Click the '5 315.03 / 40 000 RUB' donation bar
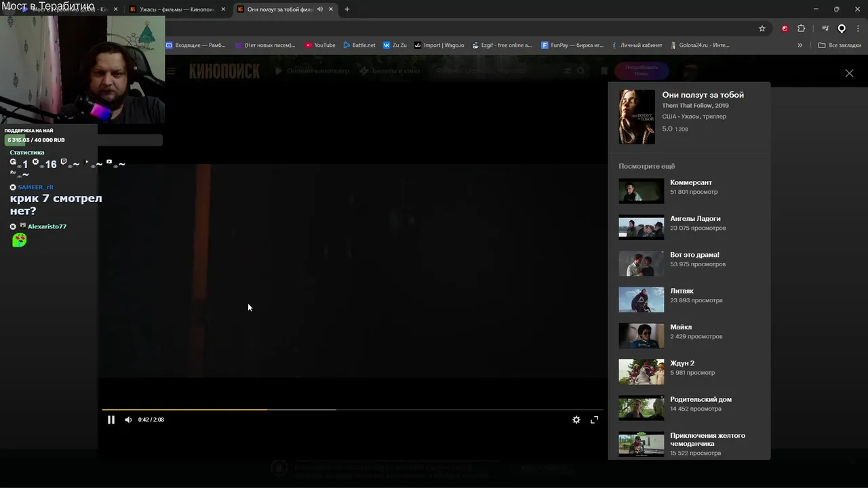 pos(83,140)
